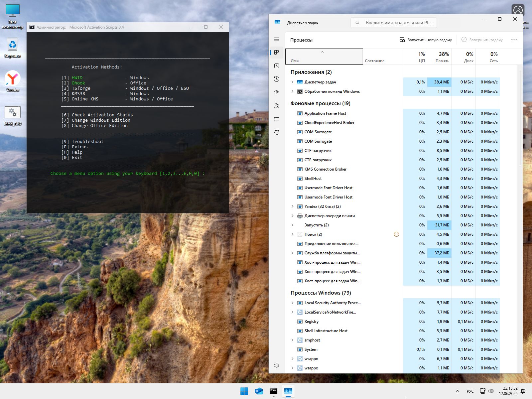Select the Processes page icon in sidebar

277,53
